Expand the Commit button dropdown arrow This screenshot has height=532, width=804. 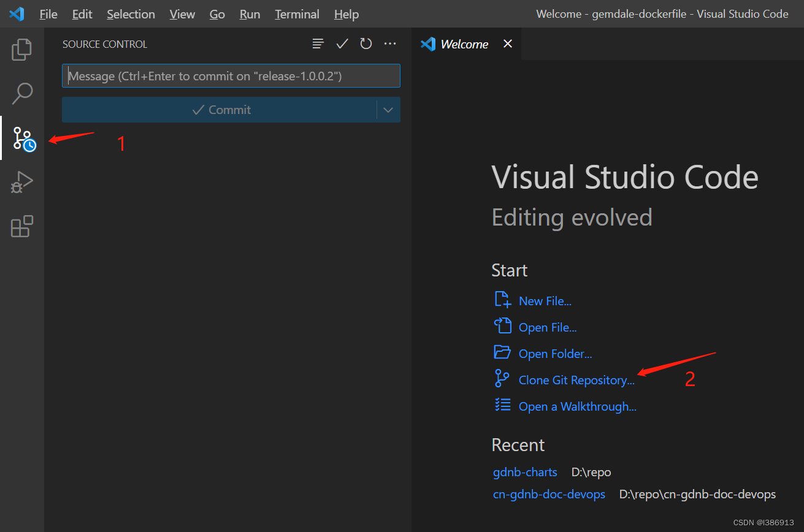tap(388, 110)
